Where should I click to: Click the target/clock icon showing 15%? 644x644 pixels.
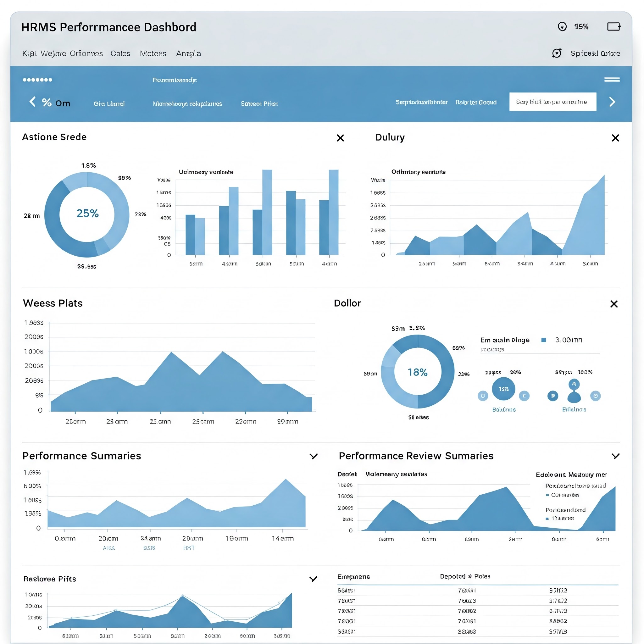point(563,27)
